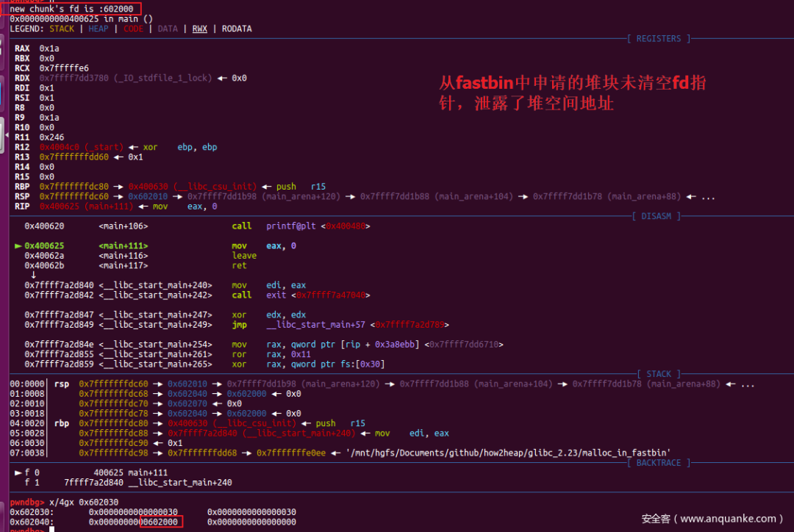Image resolution: width=794 pixels, height=532 pixels.
Task: Click stack entry 04:0020 __libc_csu_init address
Action: coord(232,424)
